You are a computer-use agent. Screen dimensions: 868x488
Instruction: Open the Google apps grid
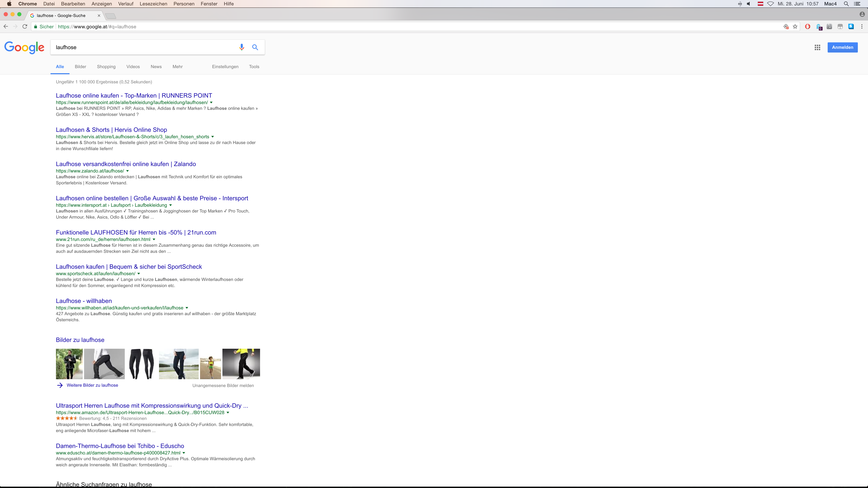pos(817,47)
